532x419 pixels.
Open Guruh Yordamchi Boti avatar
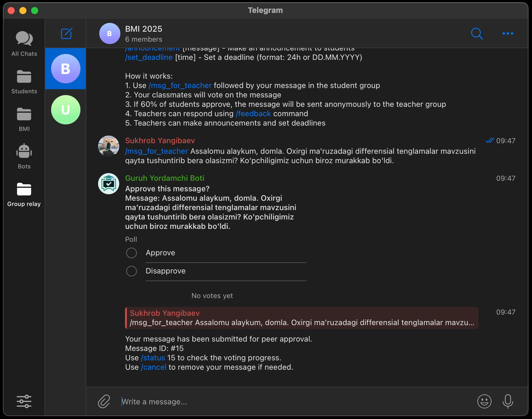[109, 183]
